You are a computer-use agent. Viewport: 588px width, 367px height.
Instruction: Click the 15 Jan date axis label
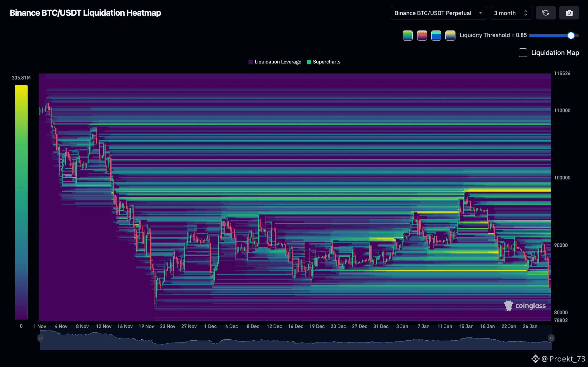(x=466, y=326)
